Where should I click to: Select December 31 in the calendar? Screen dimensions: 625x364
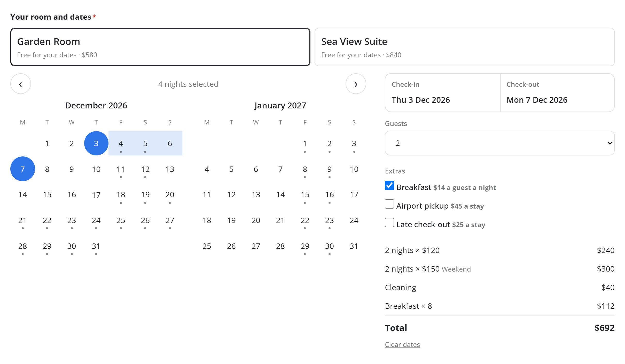coord(96,246)
